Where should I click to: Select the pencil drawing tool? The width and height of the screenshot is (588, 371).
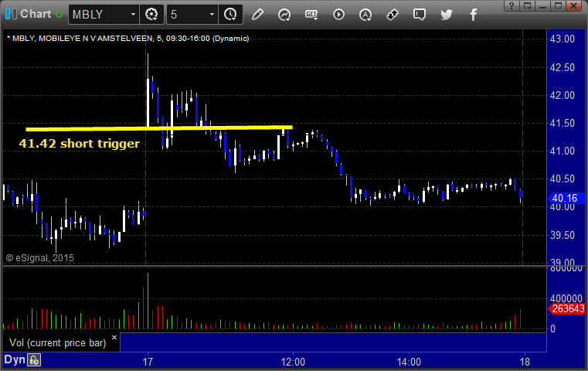click(257, 14)
